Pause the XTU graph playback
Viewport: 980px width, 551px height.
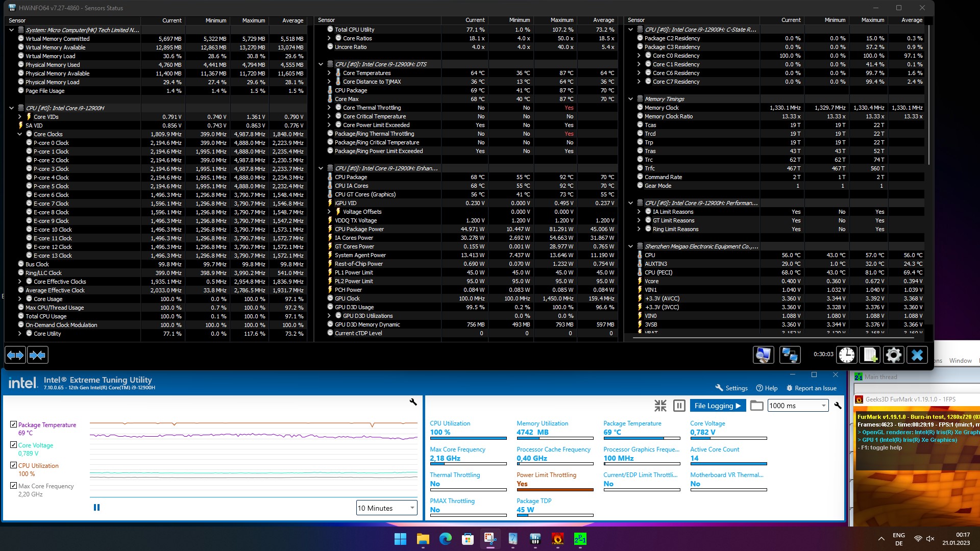pyautogui.click(x=96, y=508)
